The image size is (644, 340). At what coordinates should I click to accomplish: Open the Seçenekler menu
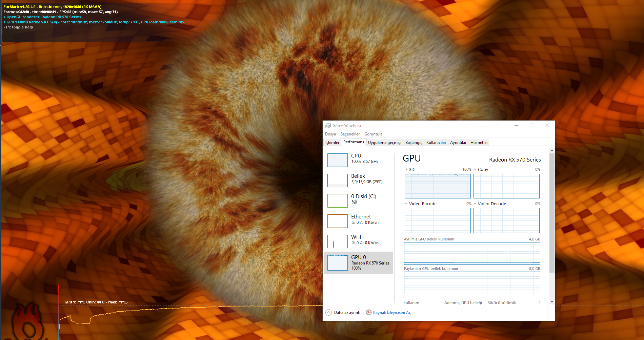click(x=350, y=134)
